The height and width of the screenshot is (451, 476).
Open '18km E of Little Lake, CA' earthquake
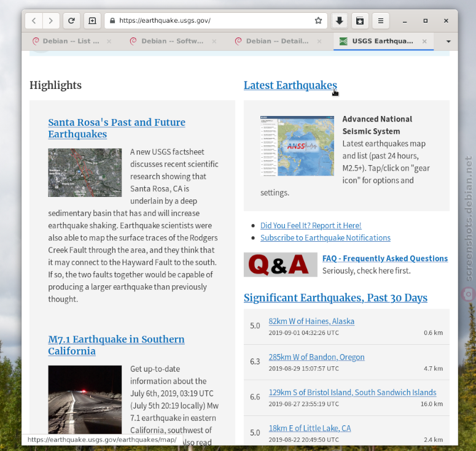click(310, 428)
